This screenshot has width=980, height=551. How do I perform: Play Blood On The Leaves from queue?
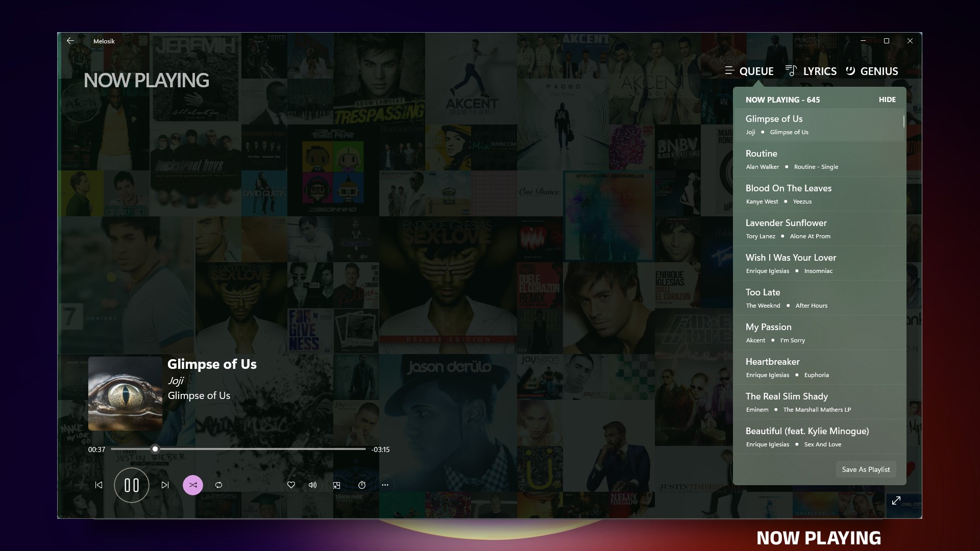pos(819,194)
